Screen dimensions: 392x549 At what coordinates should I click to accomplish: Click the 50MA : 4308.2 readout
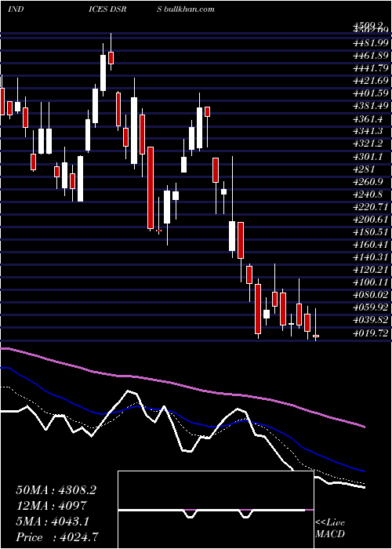[x=56, y=490]
